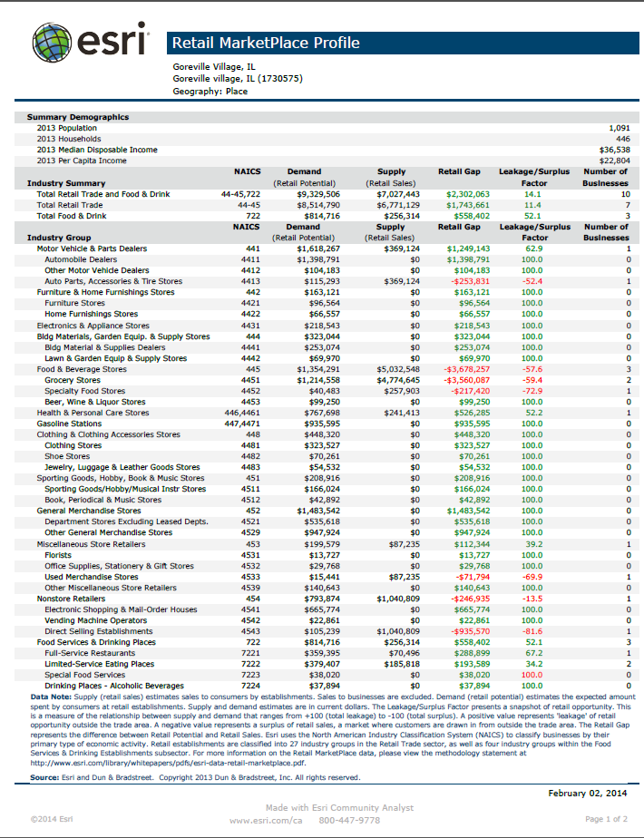The height and width of the screenshot is (838, 644).
Task: Select Automobile Dealers demand $1,398,791
Action: pos(318,259)
